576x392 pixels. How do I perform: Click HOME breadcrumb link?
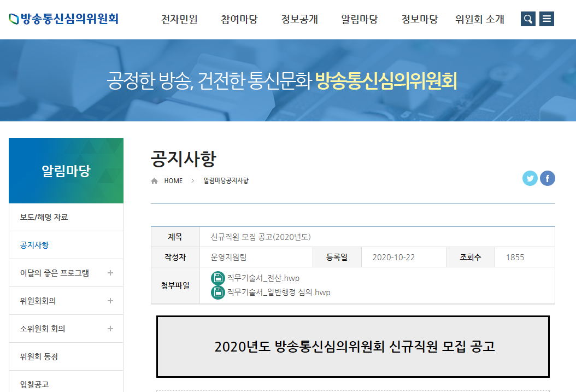click(x=173, y=181)
